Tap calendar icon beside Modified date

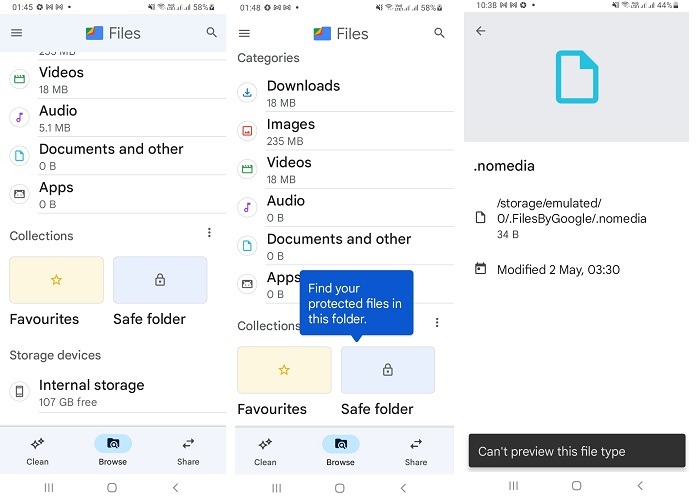coord(480,269)
